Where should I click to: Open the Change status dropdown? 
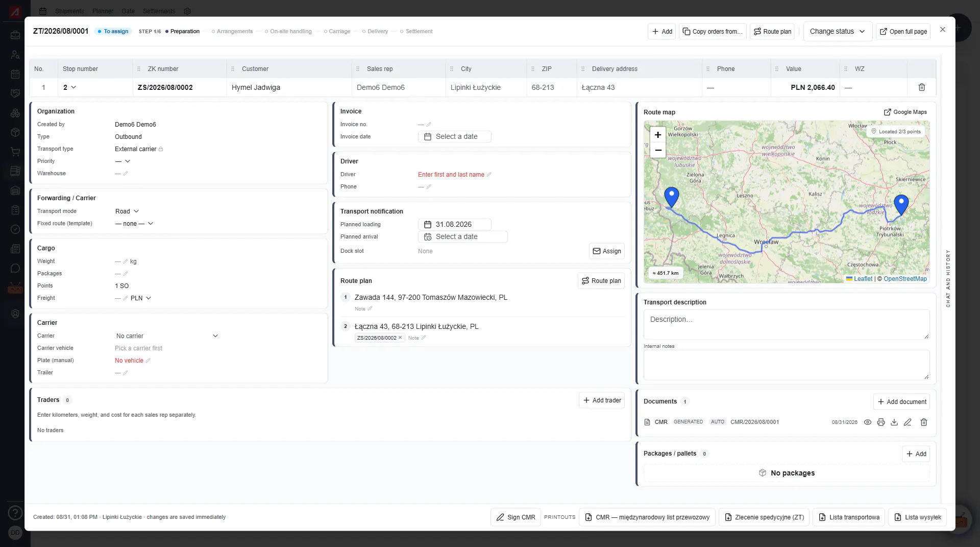click(x=838, y=31)
